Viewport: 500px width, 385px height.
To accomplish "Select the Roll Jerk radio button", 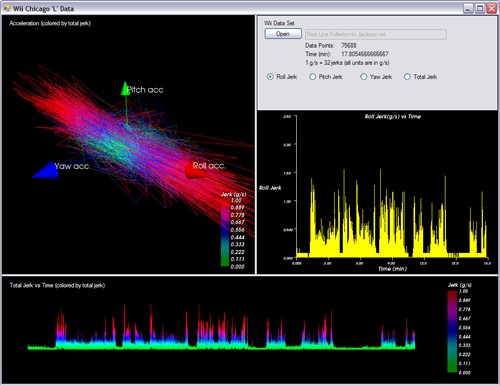I will click(270, 77).
